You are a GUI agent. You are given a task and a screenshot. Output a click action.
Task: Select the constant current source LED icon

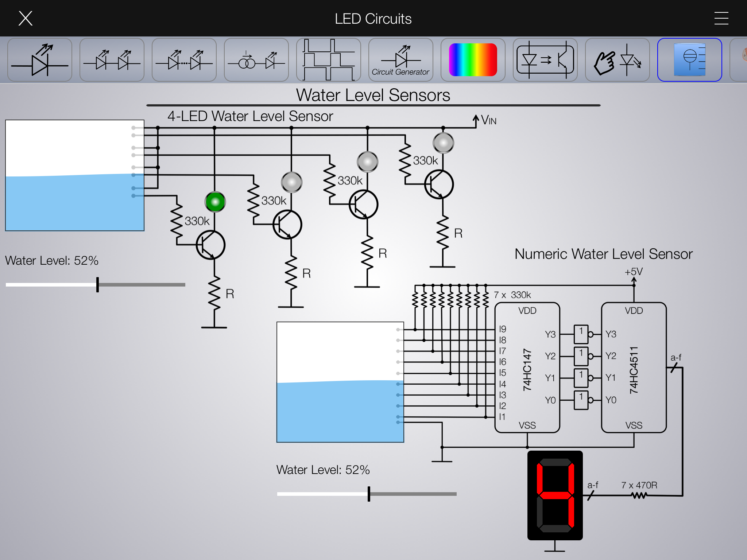point(256,60)
